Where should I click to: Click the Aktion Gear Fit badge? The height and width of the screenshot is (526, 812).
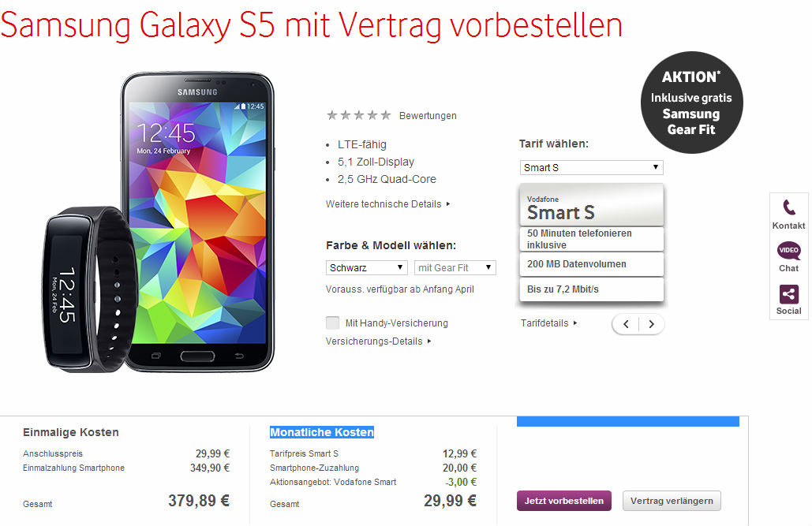[x=692, y=103]
